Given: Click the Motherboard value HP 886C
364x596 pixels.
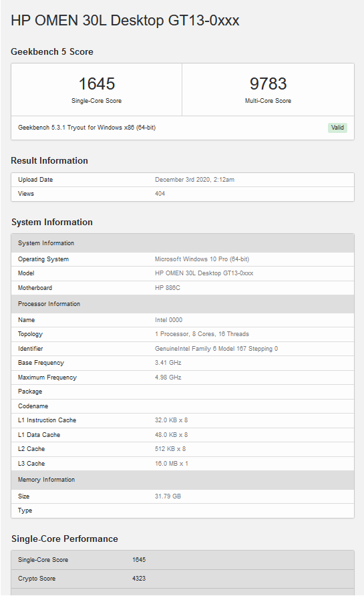Looking at the screenshot, I should pos(168,288).
